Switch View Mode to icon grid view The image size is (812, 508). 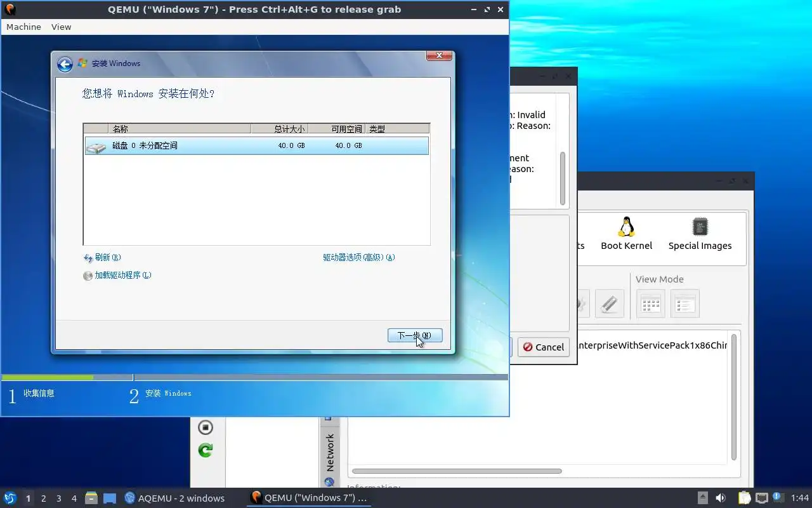[651, 304]
